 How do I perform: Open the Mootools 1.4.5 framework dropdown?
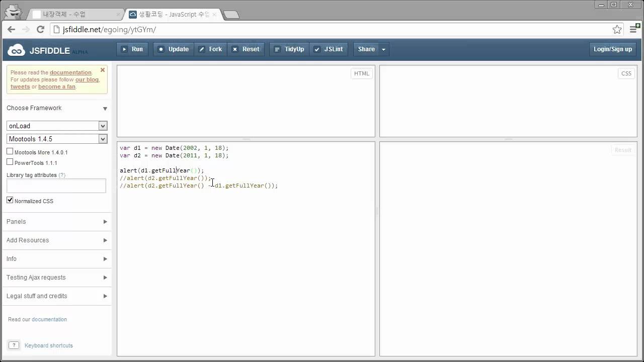pos(57,139)
